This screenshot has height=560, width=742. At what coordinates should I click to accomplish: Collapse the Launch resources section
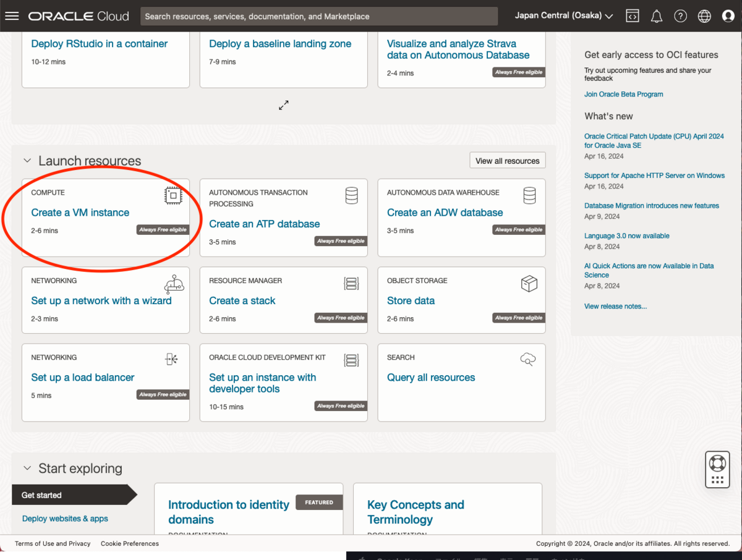27,161
